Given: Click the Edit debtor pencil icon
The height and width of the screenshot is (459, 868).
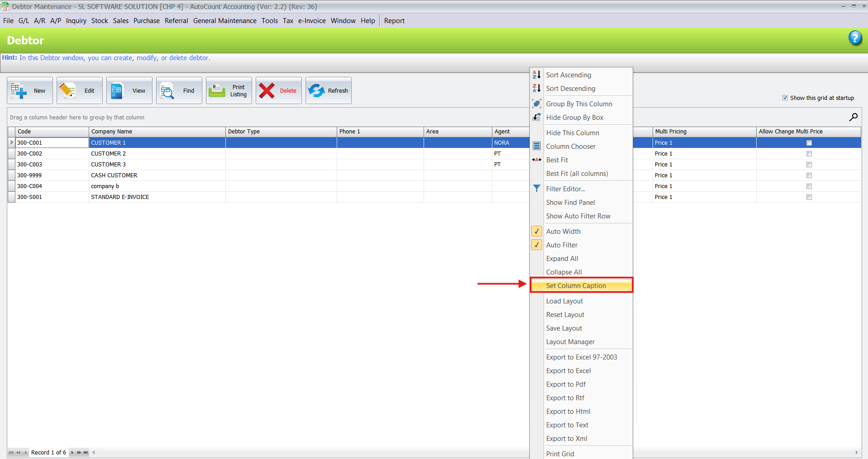Looking at the screenshot, I should pyautogui.click(x=68, y=90).
